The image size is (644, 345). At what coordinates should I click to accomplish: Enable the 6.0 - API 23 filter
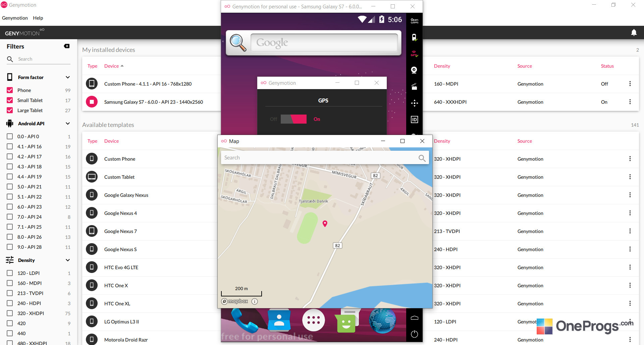coord(10,207)
